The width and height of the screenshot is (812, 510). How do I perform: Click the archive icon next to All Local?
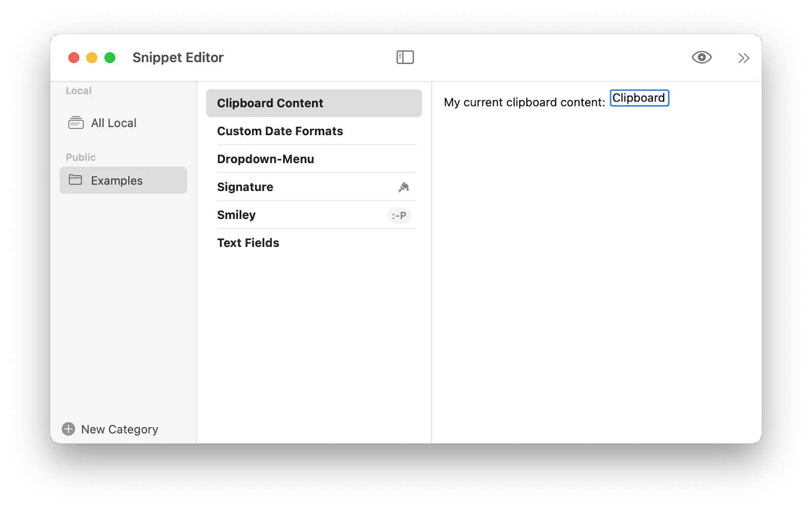click(75, 122)
